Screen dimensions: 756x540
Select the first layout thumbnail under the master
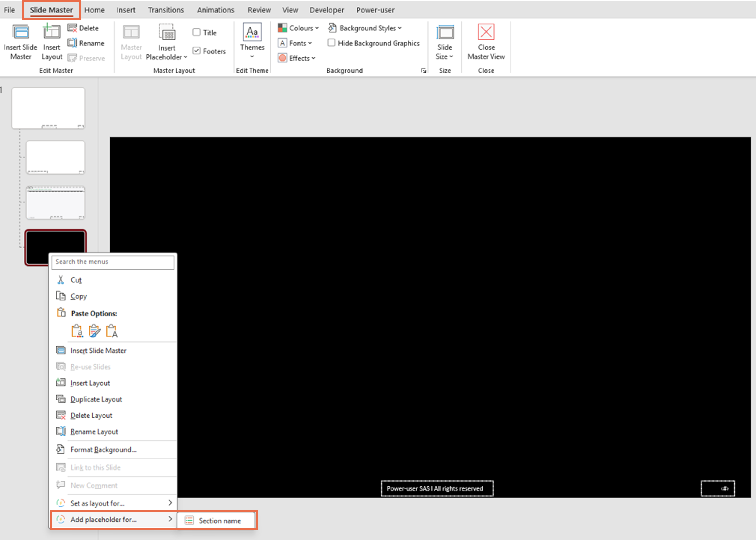pyautogui.click(x=56, y=157)
